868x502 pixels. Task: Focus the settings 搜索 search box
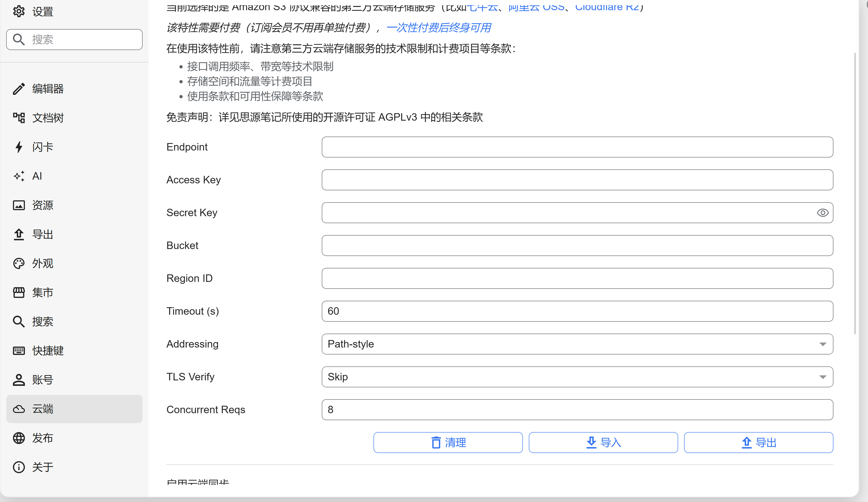coord(83,40)
